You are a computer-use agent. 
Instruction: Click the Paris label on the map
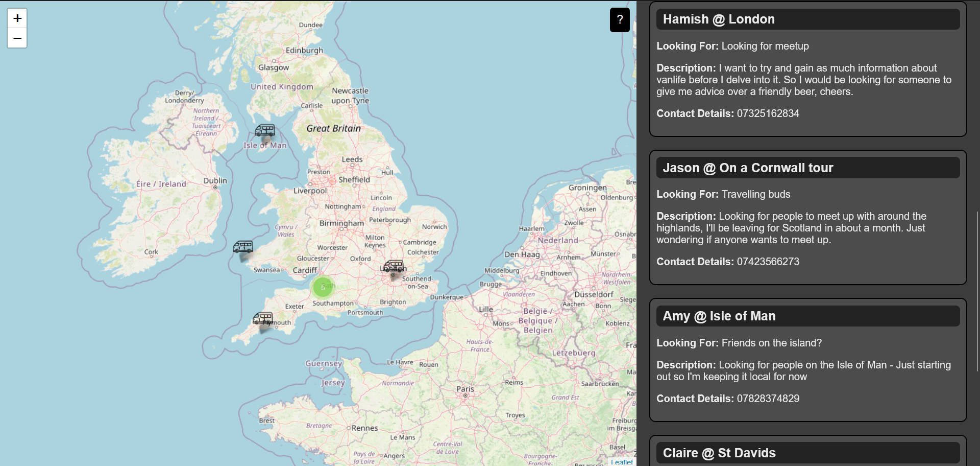coord(465,389)
